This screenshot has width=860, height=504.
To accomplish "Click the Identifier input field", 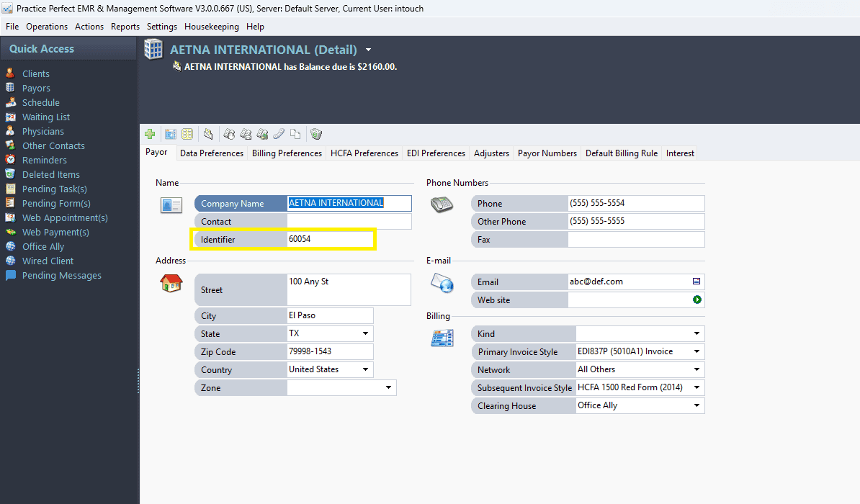I will tap(330, 239).
